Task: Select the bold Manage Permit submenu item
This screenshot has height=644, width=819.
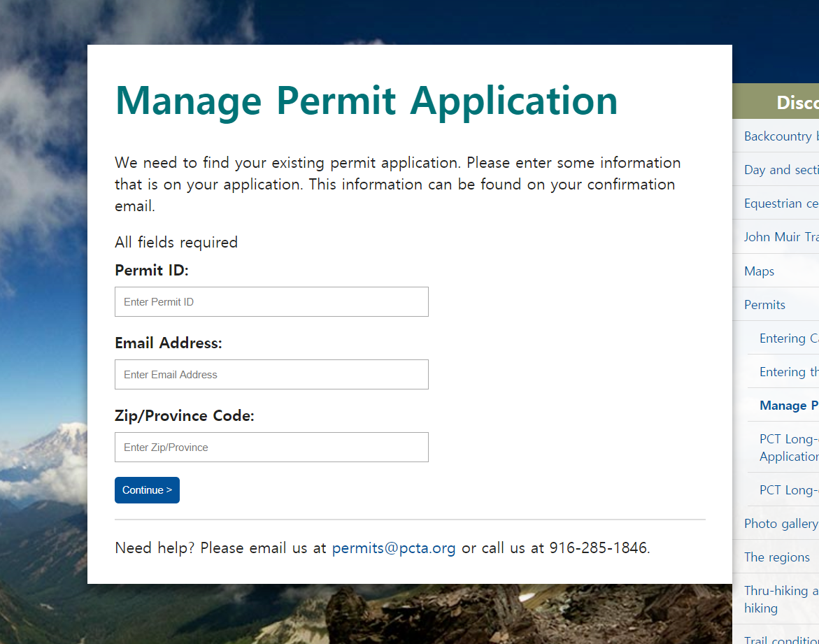Action: (789, 406)
